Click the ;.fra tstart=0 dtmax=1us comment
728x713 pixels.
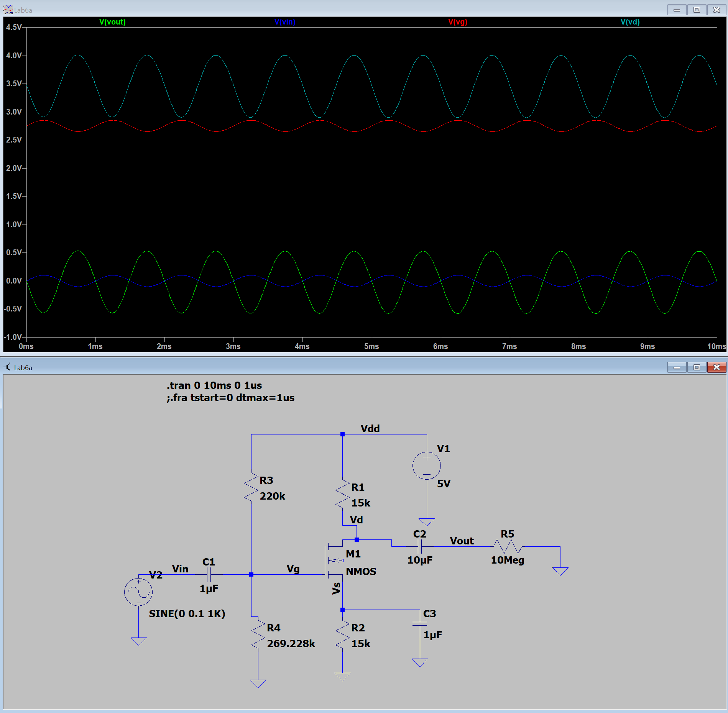click(x=230, y=398)
